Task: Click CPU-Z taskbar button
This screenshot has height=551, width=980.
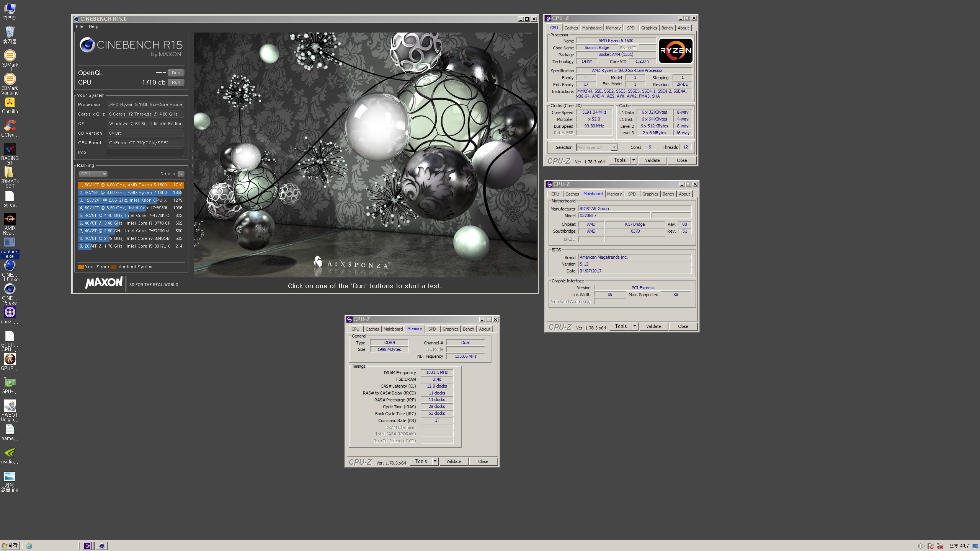Action: (x=87, y=546)
